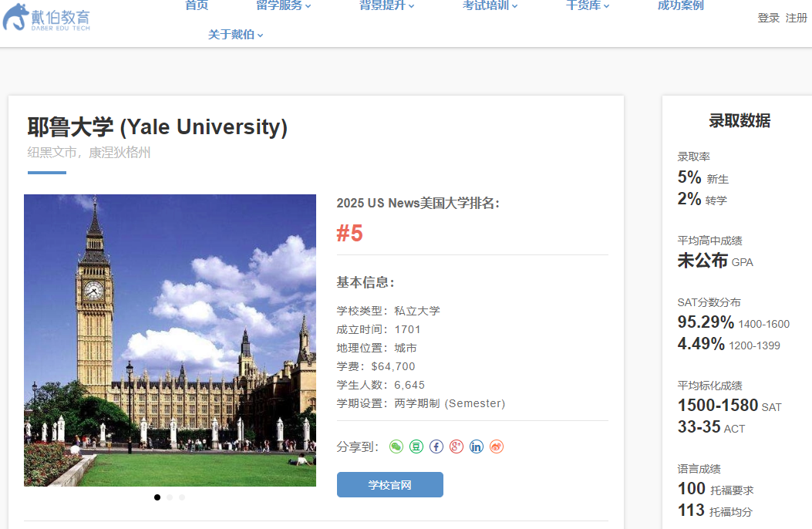Click the Weibo share icon

496,446
